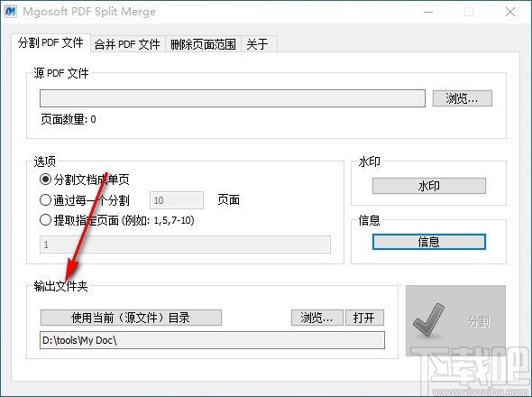Open the 水印 watermark button

click(x=429, y=186)
